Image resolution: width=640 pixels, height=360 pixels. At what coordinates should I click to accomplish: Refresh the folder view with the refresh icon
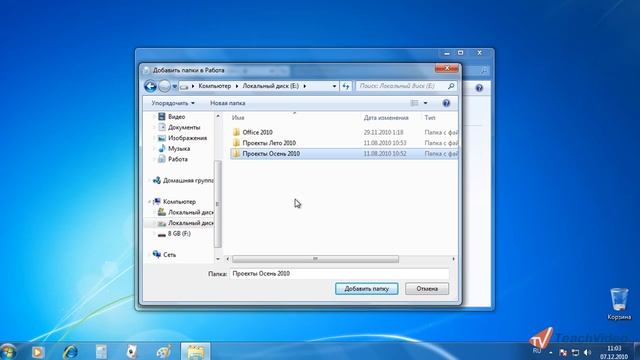(x=346, y=86)
